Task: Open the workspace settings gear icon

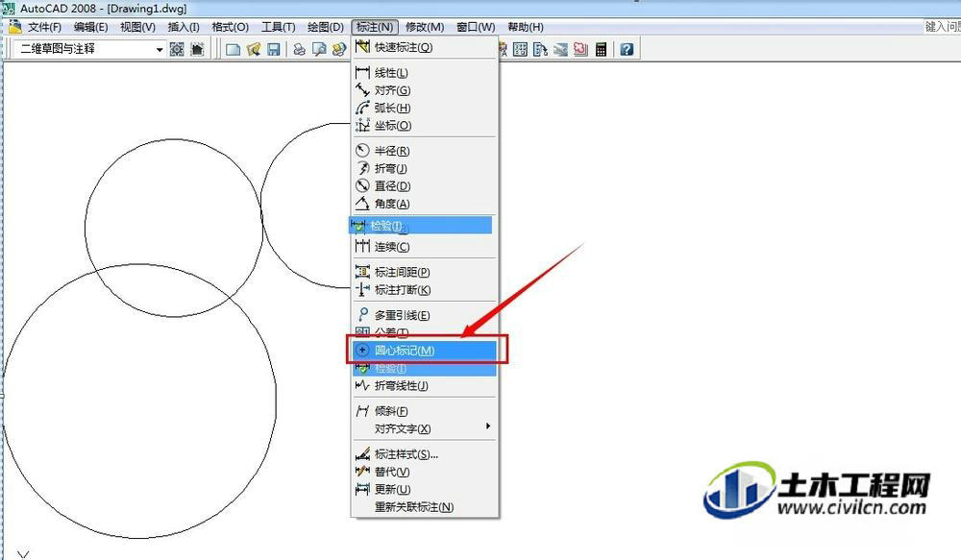Action: point(177,49)
